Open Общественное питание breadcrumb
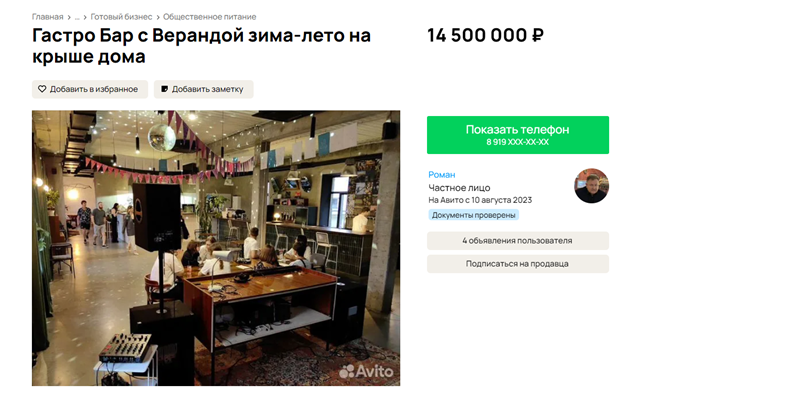The width and height of the screenshot is (800, 400). pos(210,17)
